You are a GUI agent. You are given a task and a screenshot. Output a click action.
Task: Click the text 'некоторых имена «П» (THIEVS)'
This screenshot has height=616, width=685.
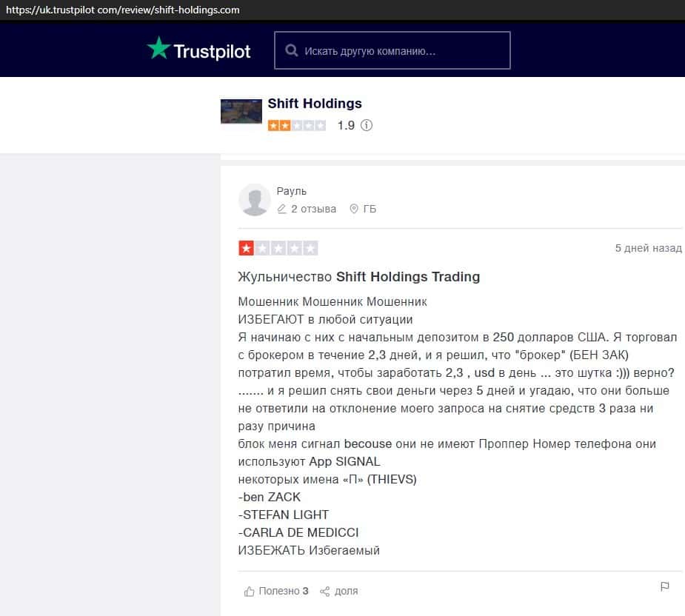coord(327,479)
